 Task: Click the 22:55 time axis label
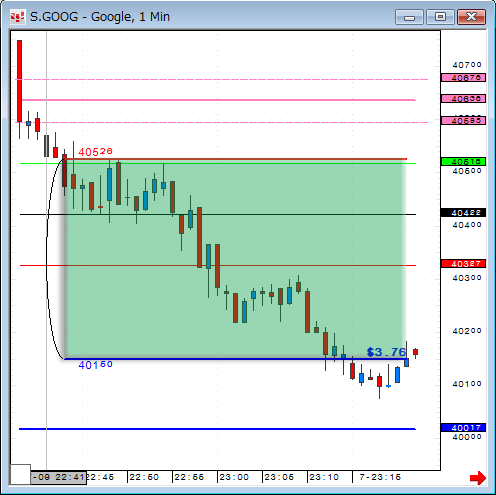189,477
